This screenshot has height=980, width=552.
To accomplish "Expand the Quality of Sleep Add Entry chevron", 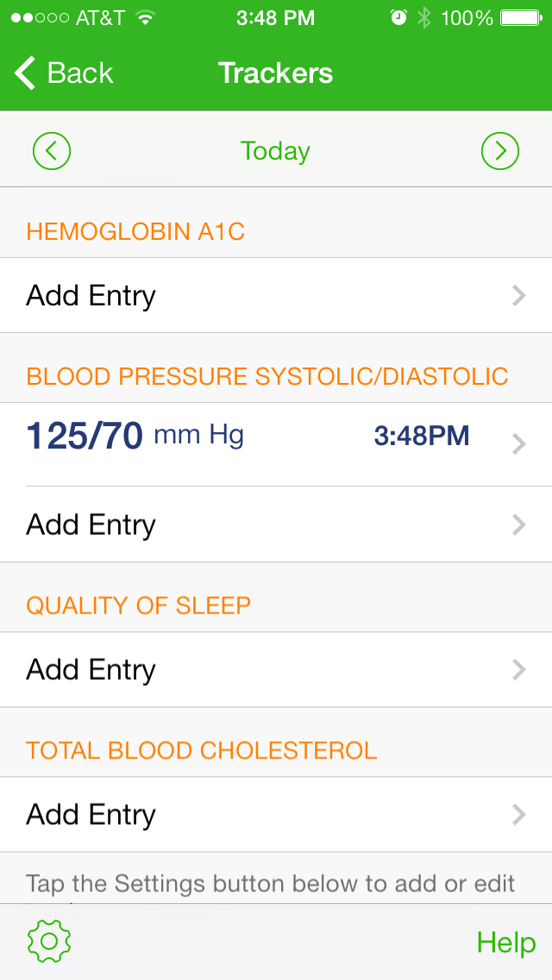I will pyautogui.click(x=518, y=669).
